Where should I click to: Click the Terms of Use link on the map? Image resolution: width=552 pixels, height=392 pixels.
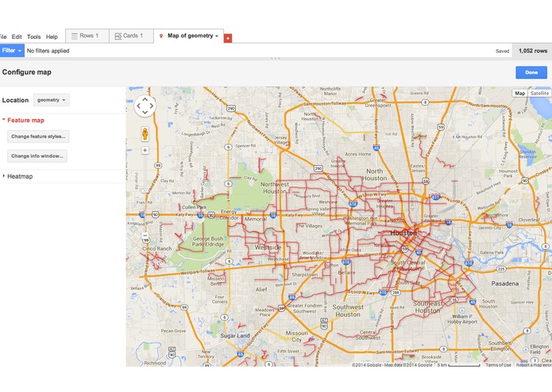[x=498, y=365]
